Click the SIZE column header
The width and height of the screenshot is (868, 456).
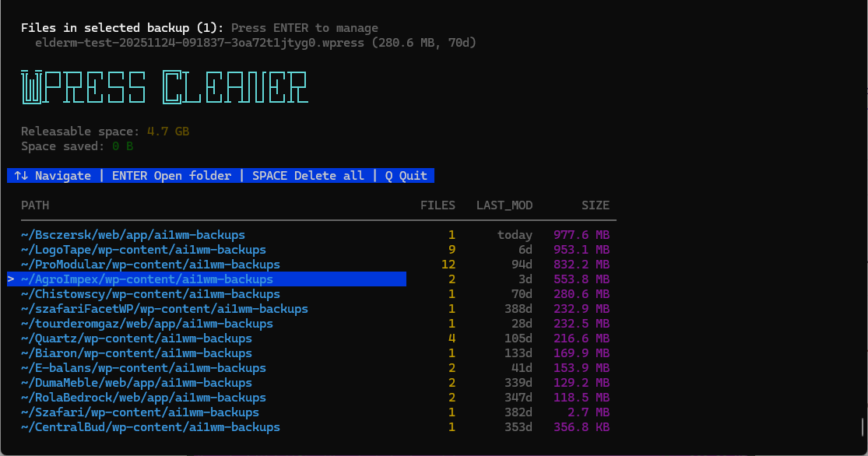point(595,205)
